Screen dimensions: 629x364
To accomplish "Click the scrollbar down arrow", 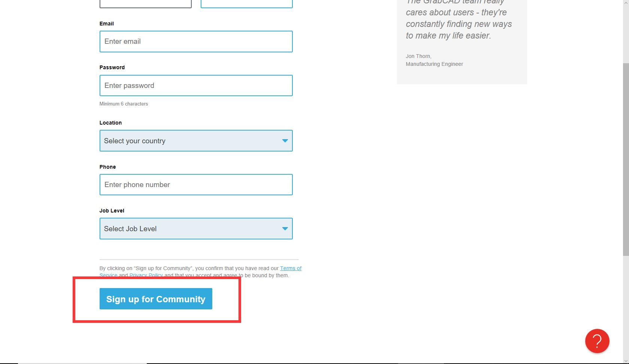I will [626, 361].
